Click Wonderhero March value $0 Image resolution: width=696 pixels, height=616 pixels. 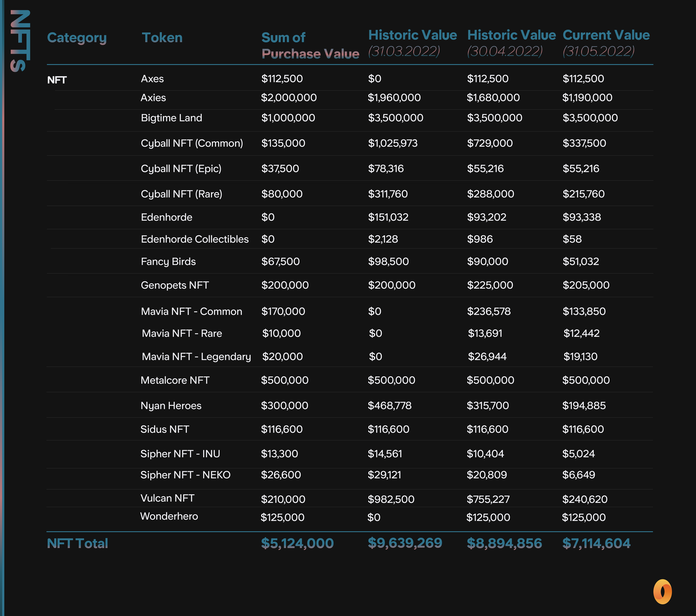tap(374, 517)
